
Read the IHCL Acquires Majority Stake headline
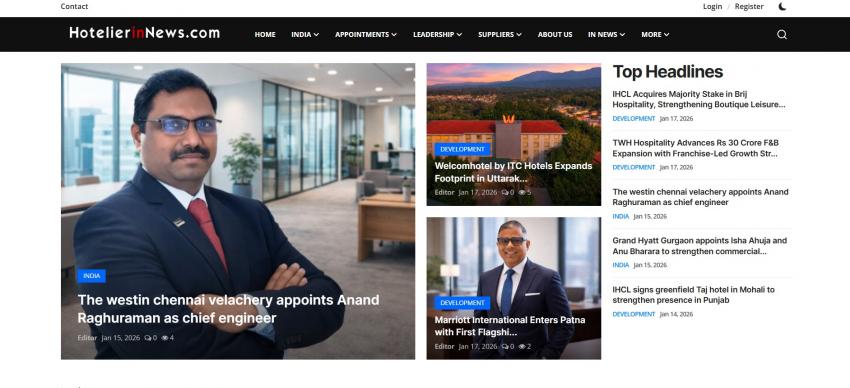[x=699, y=99]
